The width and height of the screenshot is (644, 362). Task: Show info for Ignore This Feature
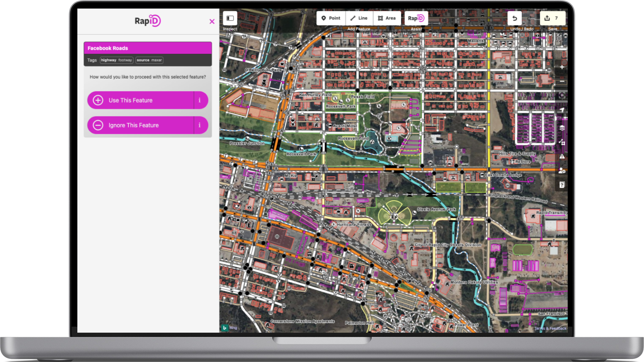201,125
